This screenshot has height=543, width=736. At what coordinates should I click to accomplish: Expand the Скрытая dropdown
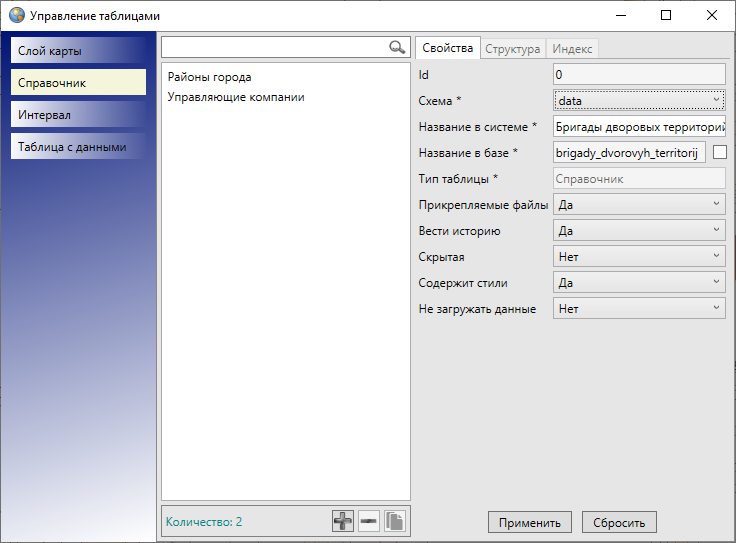(639, 257)
